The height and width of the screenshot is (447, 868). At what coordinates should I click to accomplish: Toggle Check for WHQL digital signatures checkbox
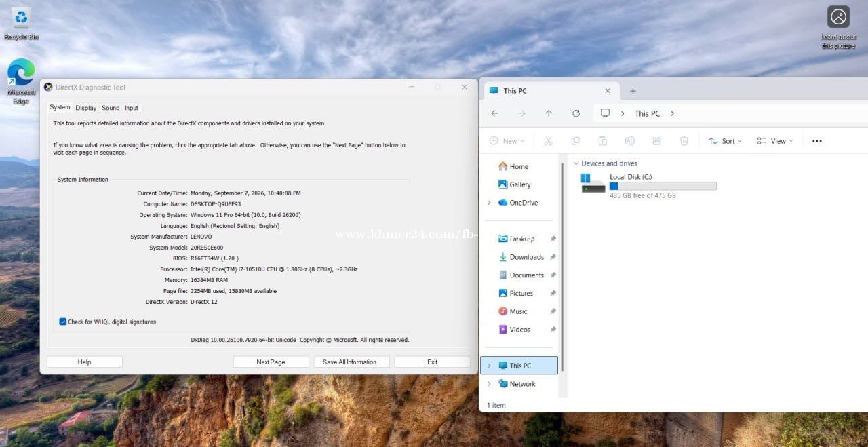[x=63, y=322]
